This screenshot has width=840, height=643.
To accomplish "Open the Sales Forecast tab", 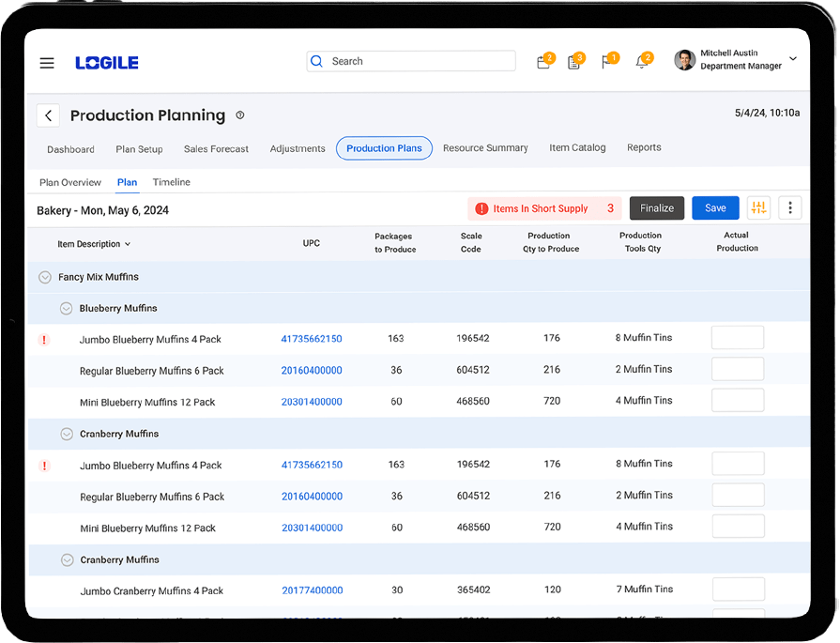I will 216,149.
